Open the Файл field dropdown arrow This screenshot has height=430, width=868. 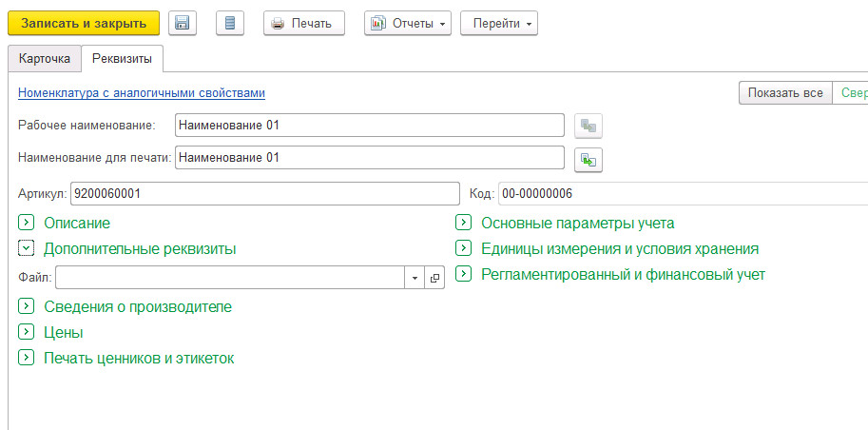415,277
